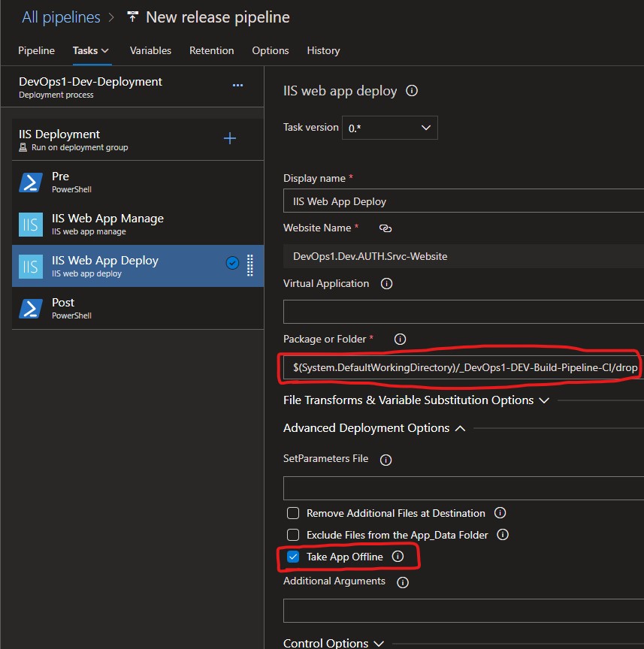Click the link icon next to Website Name

point(385,228)
